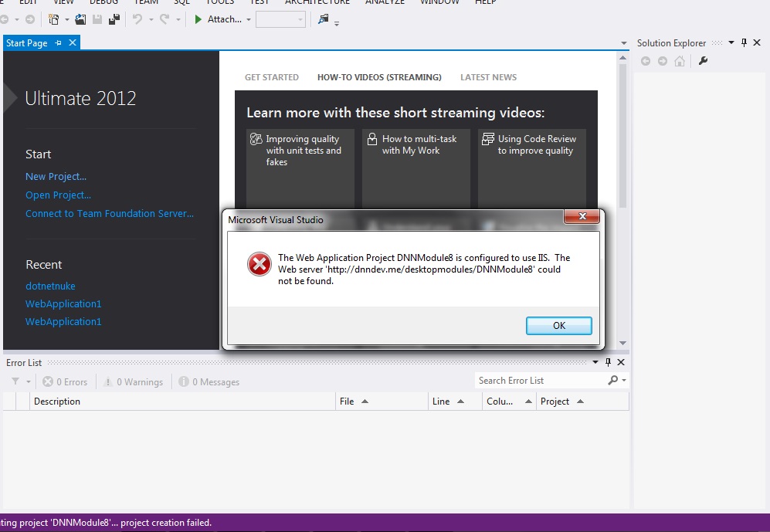
Task: Toggle the 0 Warnings filter button
Action: pyautogui.click(x=133, y=382)
